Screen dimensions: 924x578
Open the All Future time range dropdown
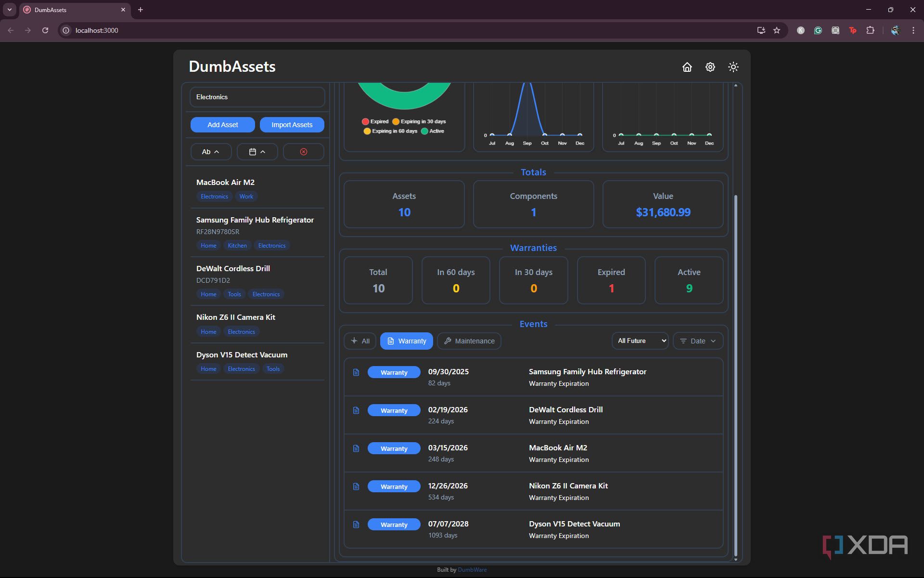[x=640, y=341]
